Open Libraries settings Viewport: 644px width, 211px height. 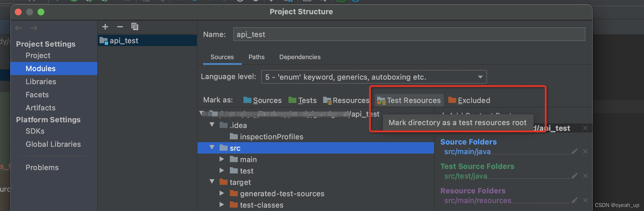[x=41, y=82]
